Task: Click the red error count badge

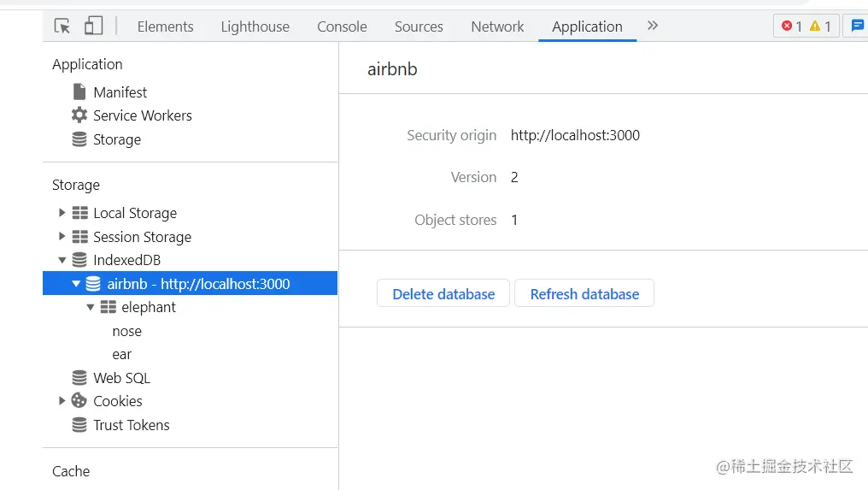Action: [792, 27]
